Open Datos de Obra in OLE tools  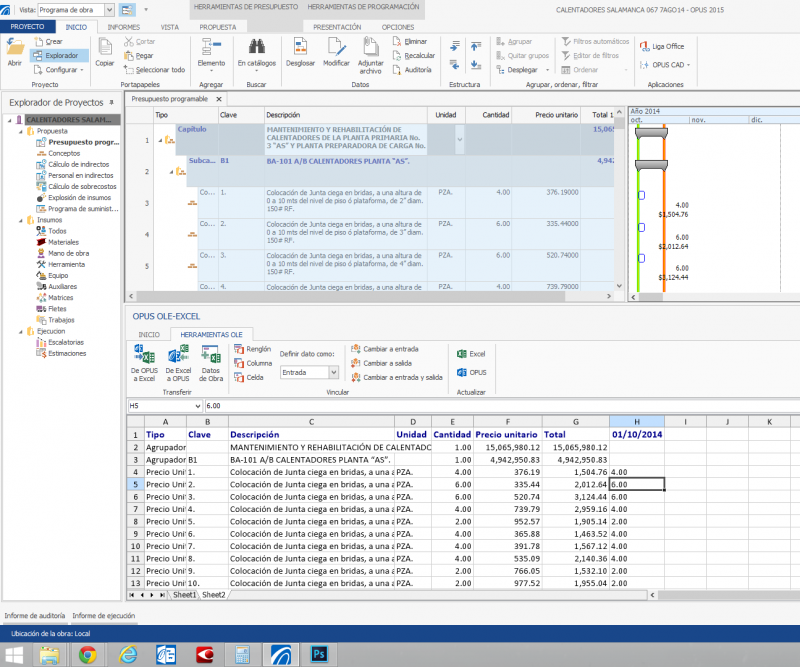pyautogui.click(x=211, y=356)
